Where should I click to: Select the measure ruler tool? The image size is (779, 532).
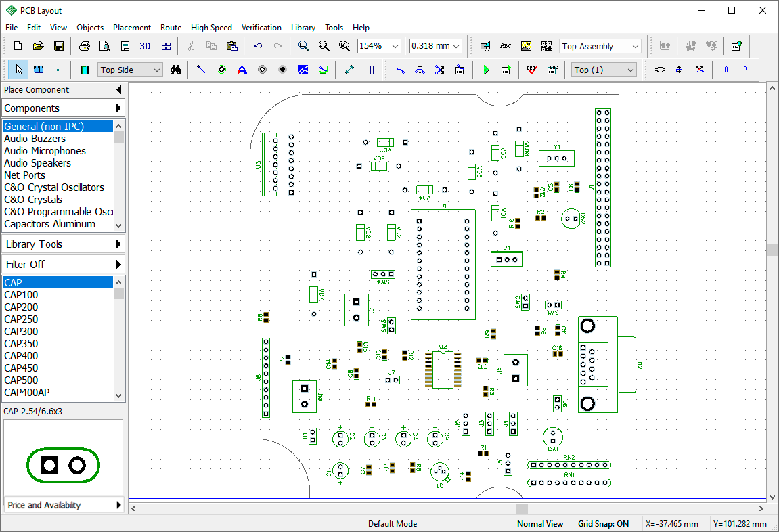pos(39,70)
